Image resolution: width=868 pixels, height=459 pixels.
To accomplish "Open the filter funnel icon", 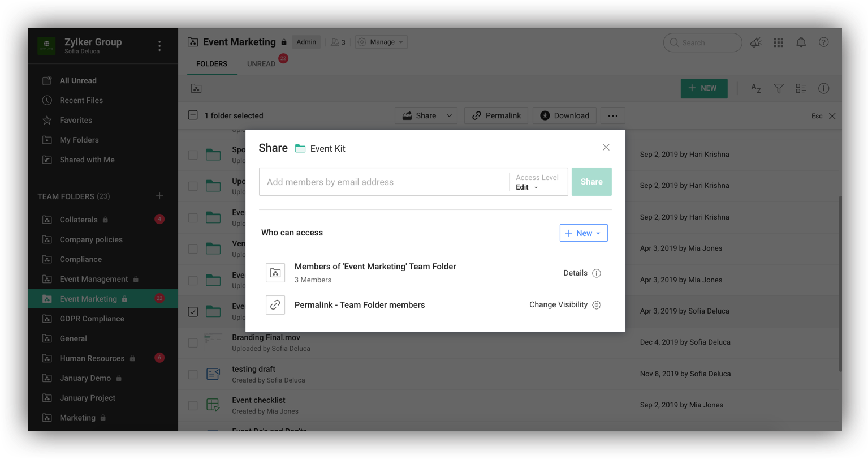I will pos(778,88).
